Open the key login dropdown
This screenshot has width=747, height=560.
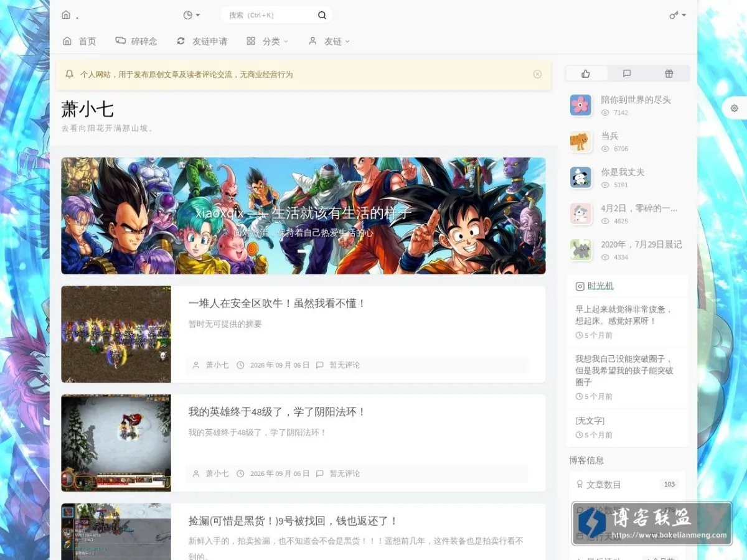coord(678,15)
